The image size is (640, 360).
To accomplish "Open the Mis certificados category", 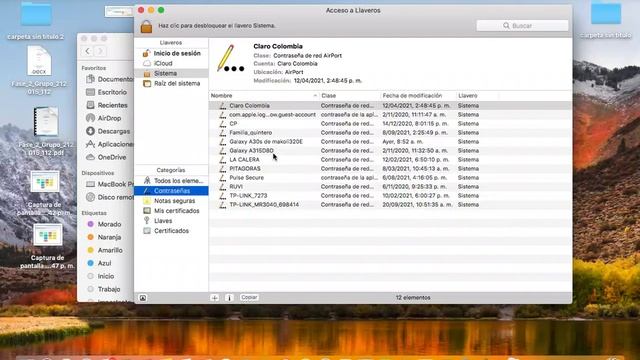I will coord(171,211).
